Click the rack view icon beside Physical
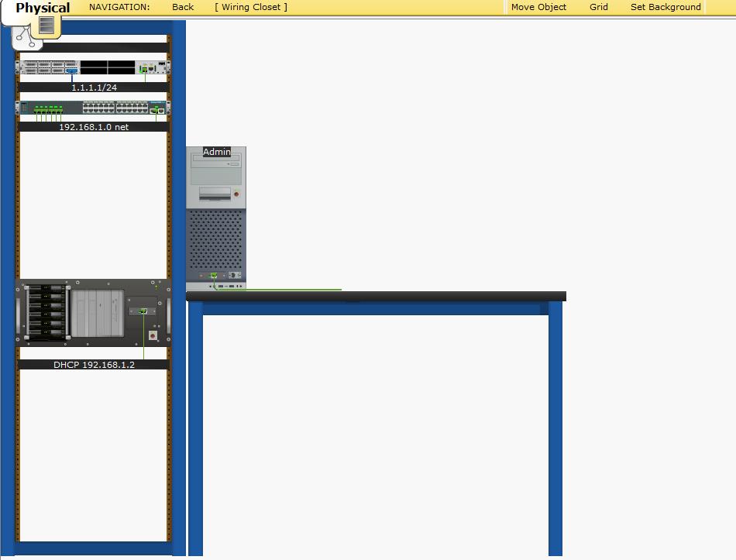736x560 pixels. point(46,25)
